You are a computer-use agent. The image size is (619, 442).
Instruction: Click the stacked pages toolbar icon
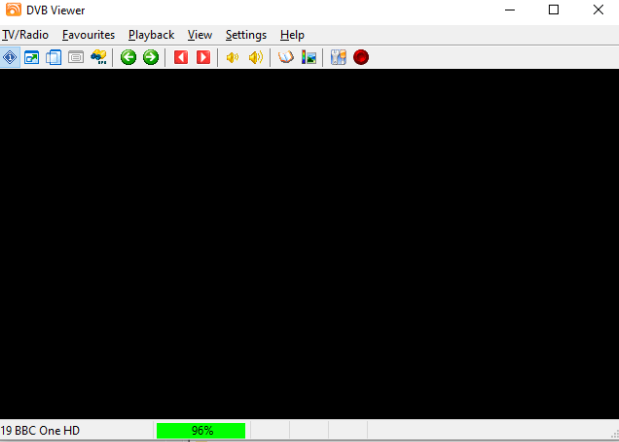point(54,57)
